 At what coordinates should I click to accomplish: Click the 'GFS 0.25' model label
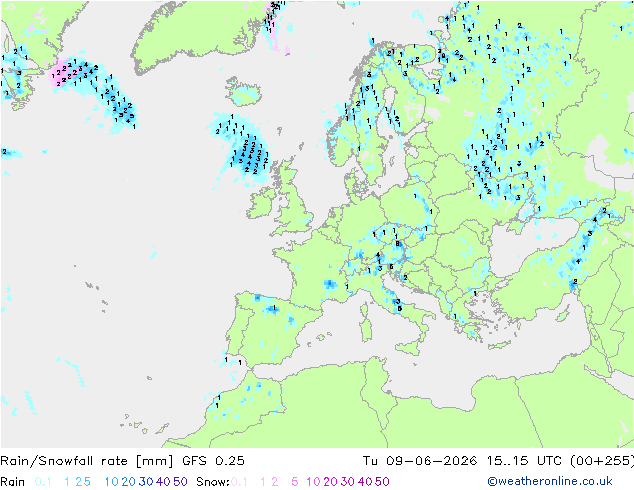pyautogui.click(x=213, y=461)
